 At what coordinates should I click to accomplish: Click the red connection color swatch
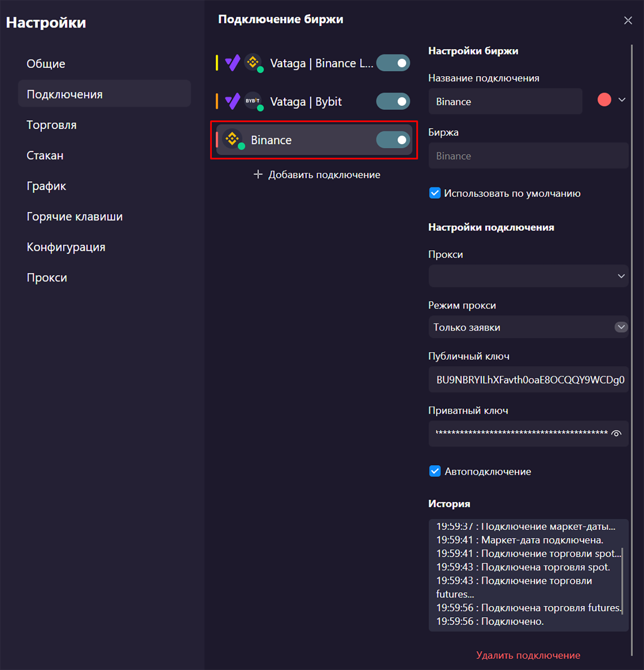click(604, 100)
